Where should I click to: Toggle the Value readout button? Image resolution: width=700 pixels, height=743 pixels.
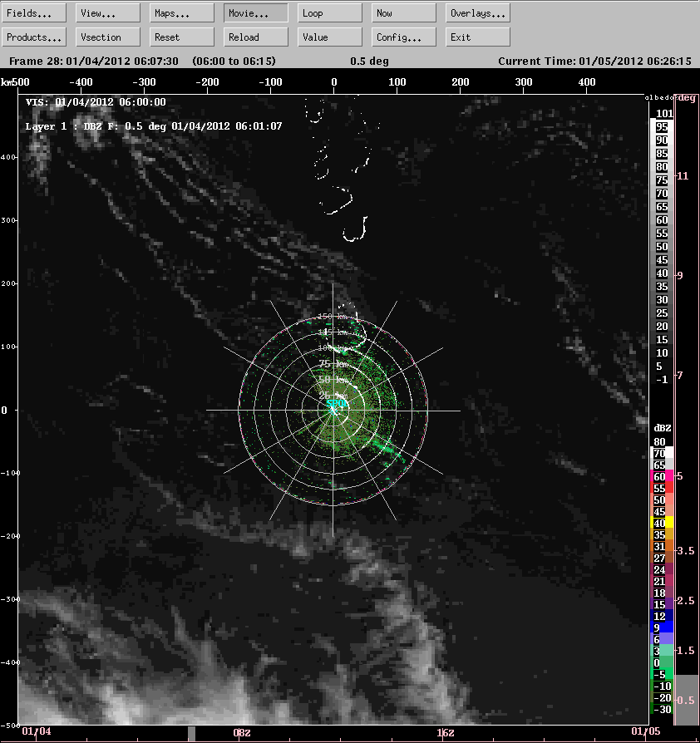330,37
